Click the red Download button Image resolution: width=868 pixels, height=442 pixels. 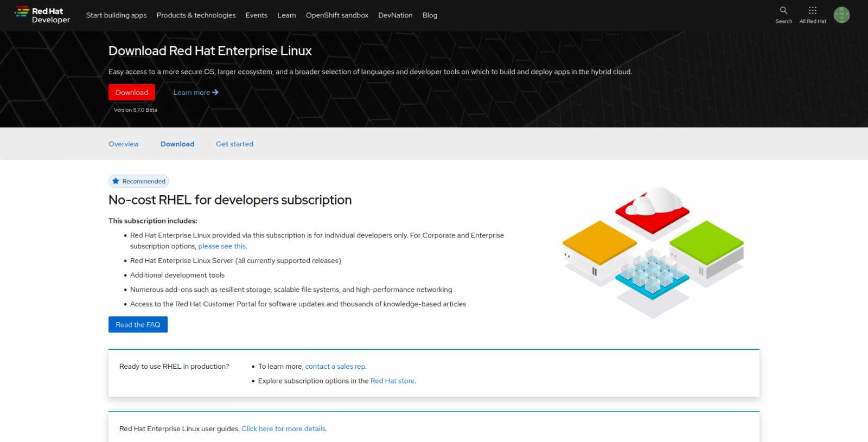132,92
